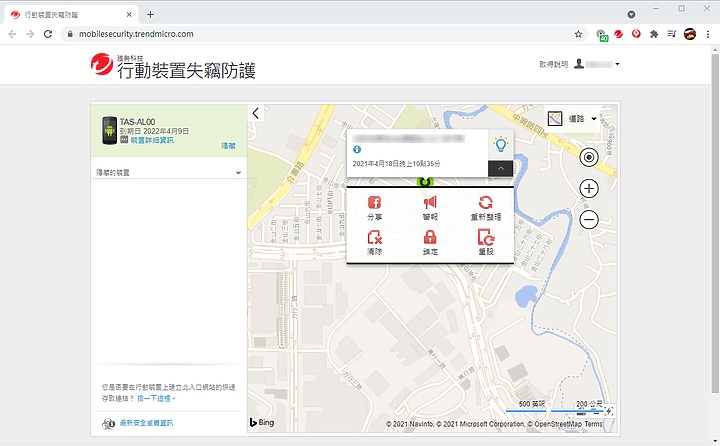Bookmark this page with star icon

[578, 34]
